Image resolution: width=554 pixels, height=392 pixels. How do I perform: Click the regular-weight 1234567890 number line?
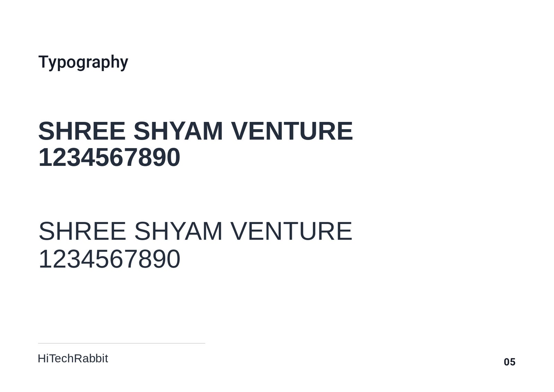(x=109, y=259)
